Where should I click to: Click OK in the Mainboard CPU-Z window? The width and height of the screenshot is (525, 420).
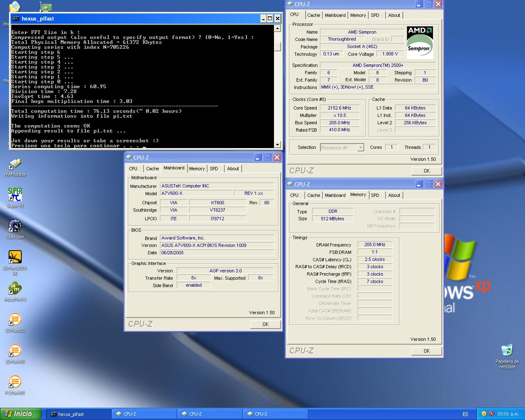point(265,324)
